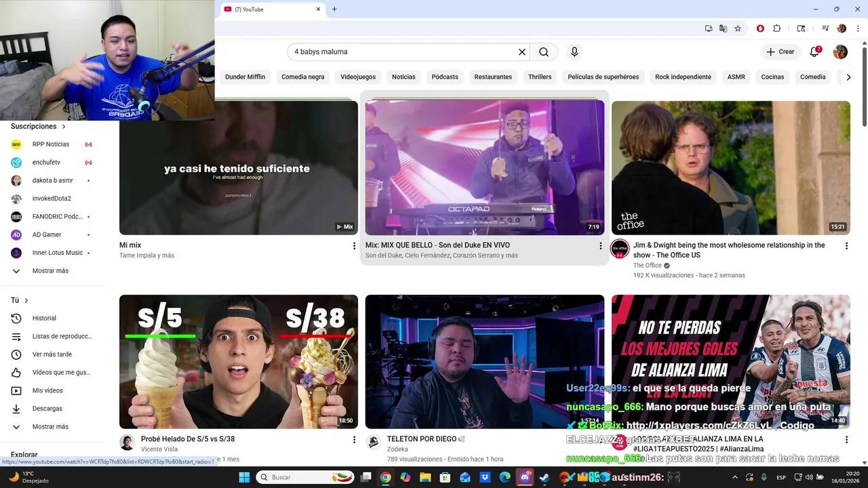The height and width of the screenshot is (488, 868).
Task: Bookmark this page with the star icon
Action: pyautogui.click(x=738, y=28)
